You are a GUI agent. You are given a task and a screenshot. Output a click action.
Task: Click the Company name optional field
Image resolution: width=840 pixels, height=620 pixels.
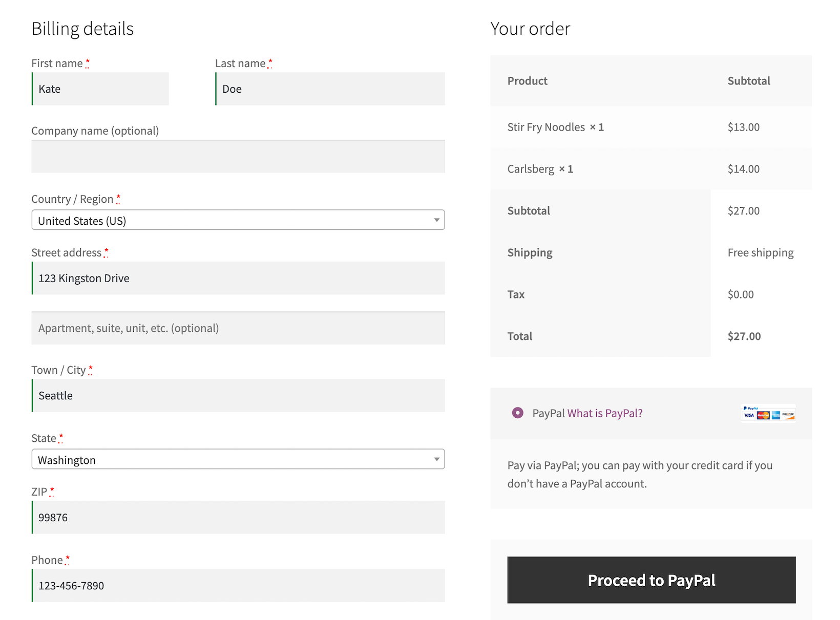(237, 156)
